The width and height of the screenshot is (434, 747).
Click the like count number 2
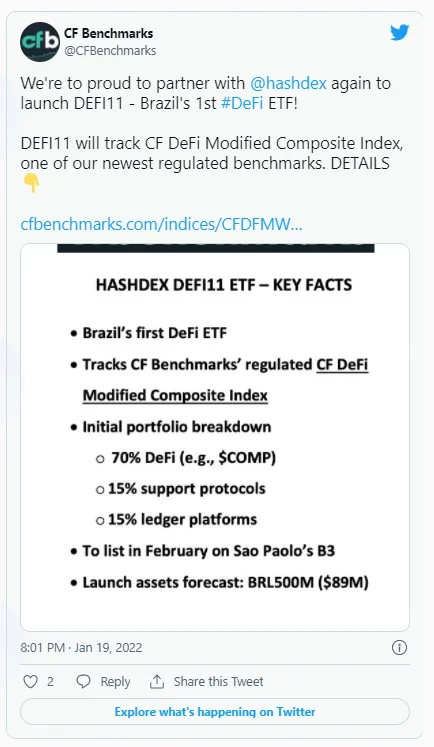[50, 682]
